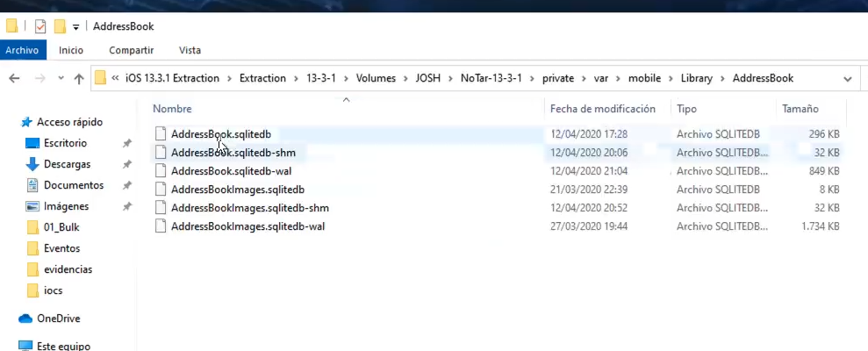Click the 1.734 KB size cell

click(x=821, y=226)
